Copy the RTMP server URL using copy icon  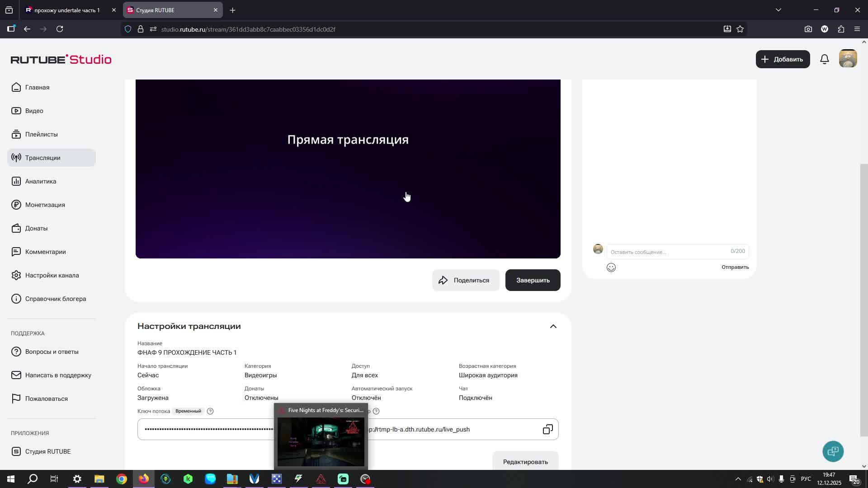[x=547, y=429]
